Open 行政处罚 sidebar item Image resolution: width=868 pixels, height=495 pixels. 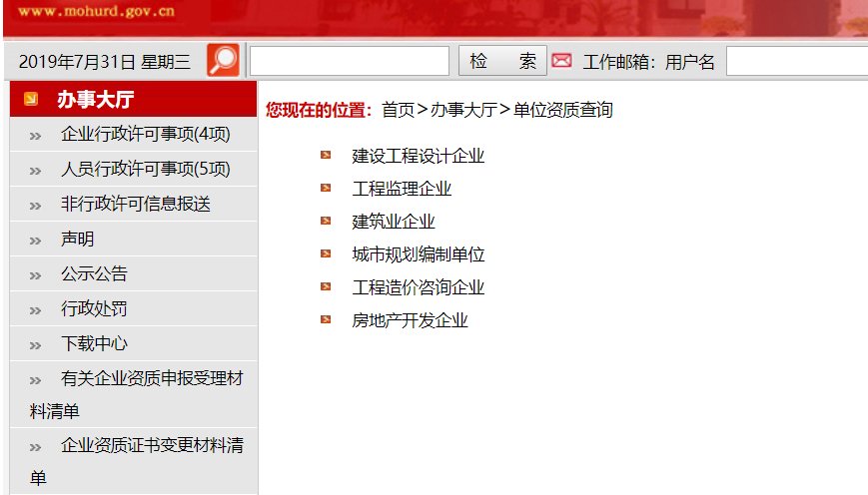pyautogui.click(x=94, y=308)
